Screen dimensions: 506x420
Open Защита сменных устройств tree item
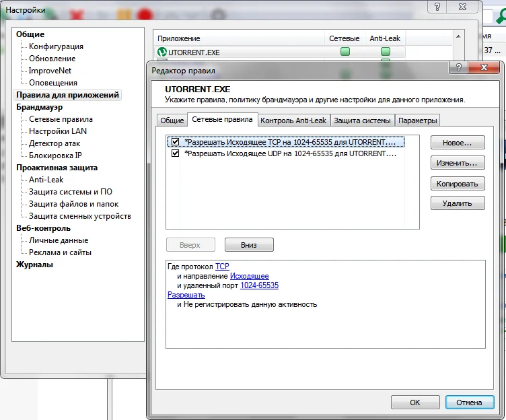[x=80, y=216]
